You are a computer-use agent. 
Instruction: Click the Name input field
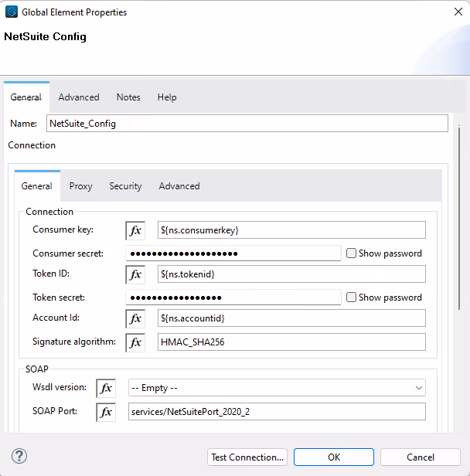[247, 124]
